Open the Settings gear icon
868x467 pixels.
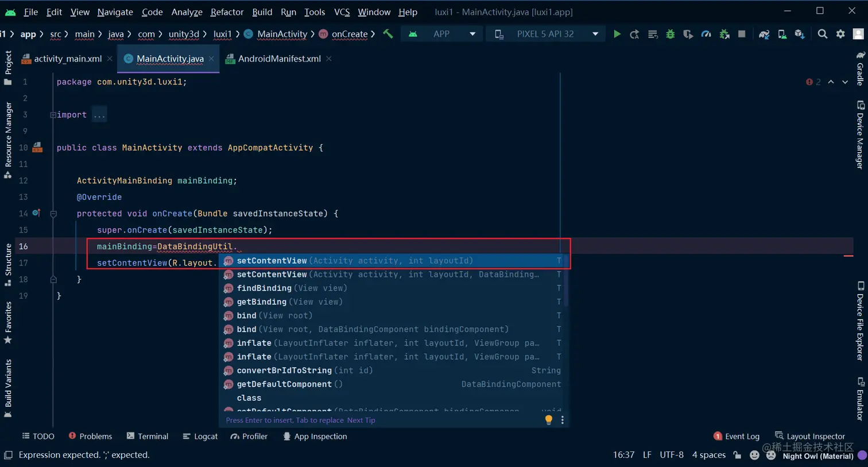840,34
